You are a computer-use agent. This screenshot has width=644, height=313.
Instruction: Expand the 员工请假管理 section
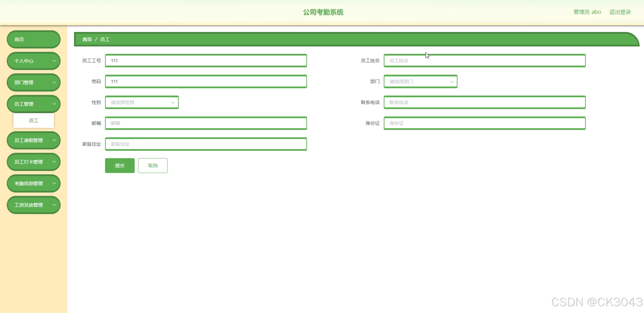tap(33, 140)
